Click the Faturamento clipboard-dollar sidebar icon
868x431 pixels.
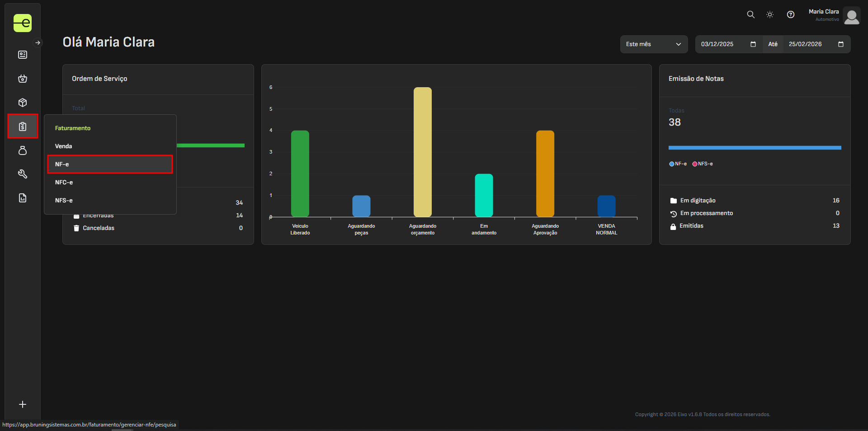[23, 126]
